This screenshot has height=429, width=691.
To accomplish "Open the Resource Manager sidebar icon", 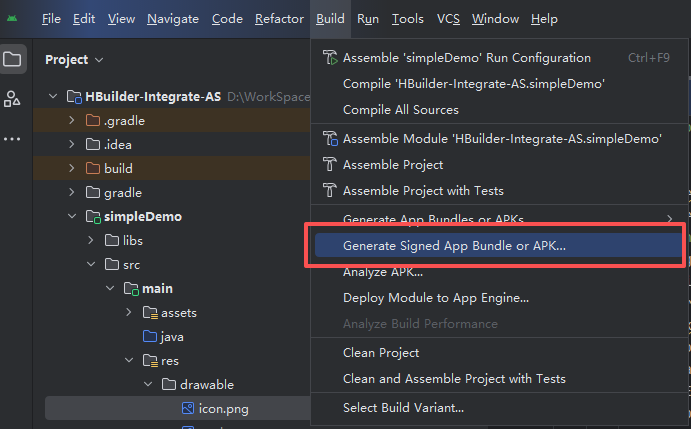I will [12, 99].
